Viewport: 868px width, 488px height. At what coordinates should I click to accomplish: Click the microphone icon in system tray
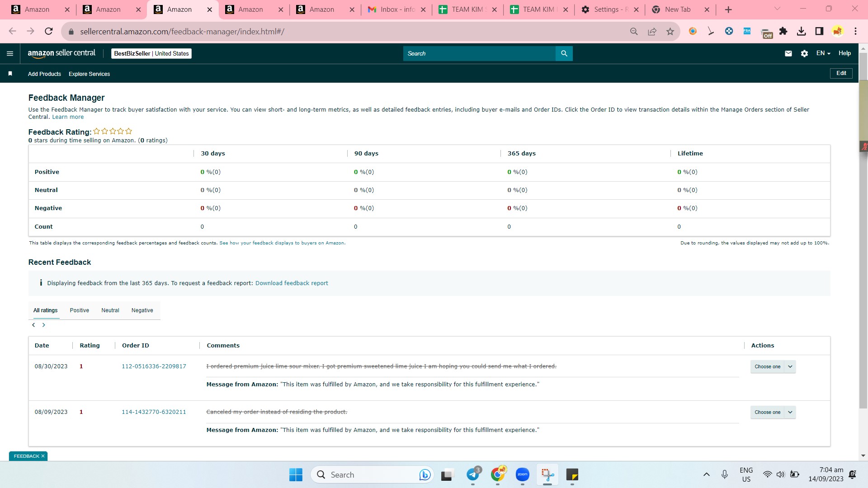[x=725, y=474]
